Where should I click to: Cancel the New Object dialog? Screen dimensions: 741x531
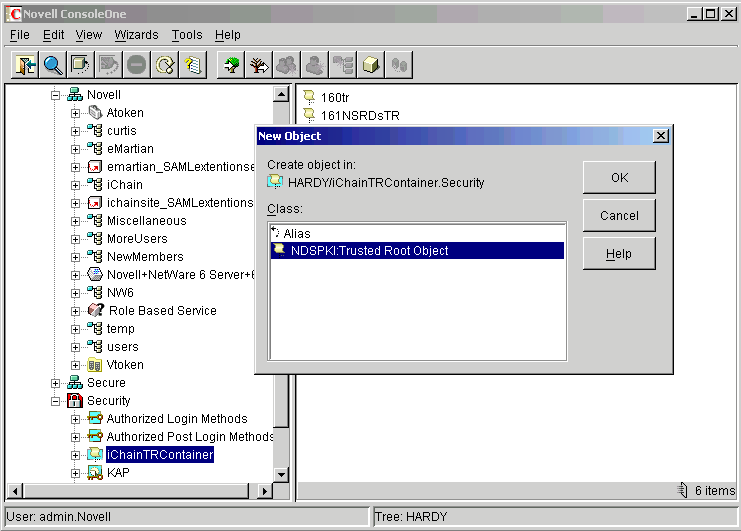coord(619,215)
